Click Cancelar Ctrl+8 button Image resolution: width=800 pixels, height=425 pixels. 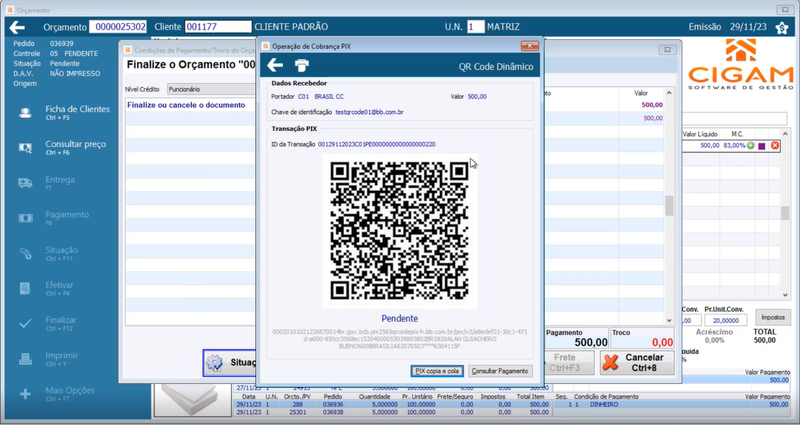click(x=637, y=362)
